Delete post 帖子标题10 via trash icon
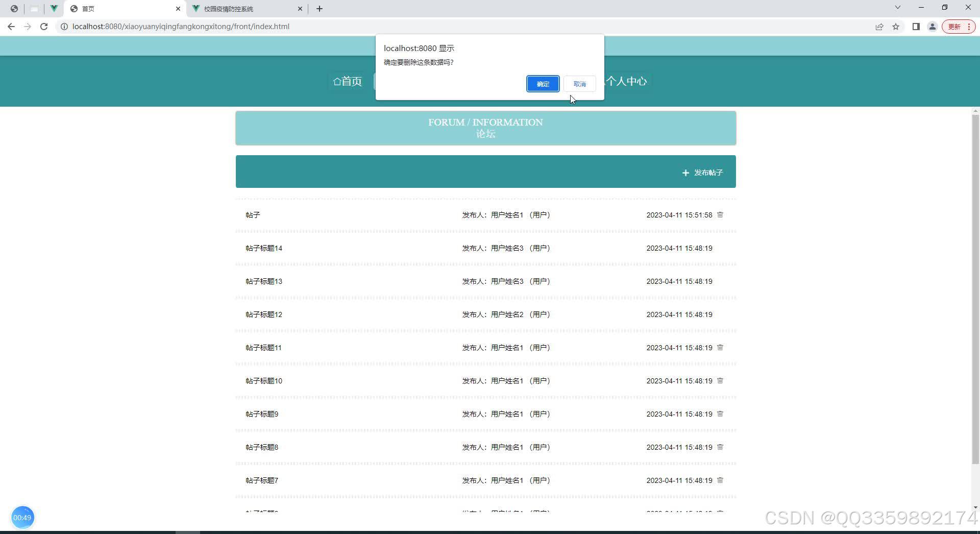 [x=720, y=381]
